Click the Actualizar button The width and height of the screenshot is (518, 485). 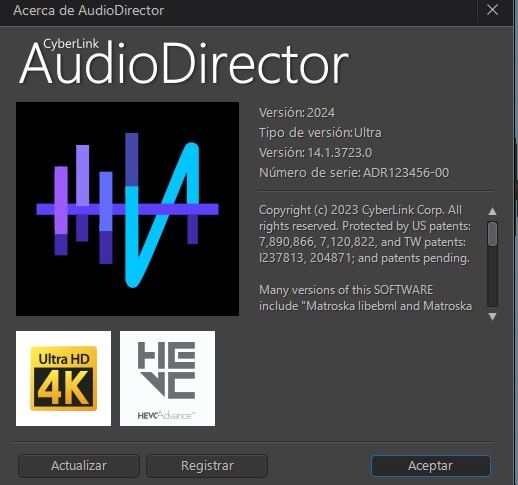click(x=79, y=465)
